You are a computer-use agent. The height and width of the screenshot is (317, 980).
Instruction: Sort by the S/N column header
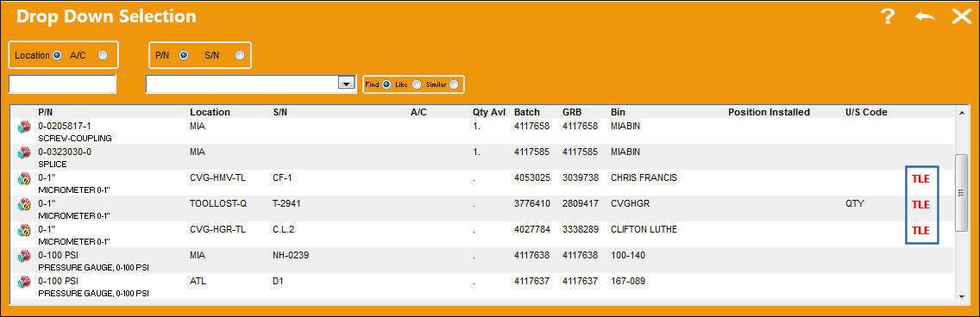click(280, 112)
